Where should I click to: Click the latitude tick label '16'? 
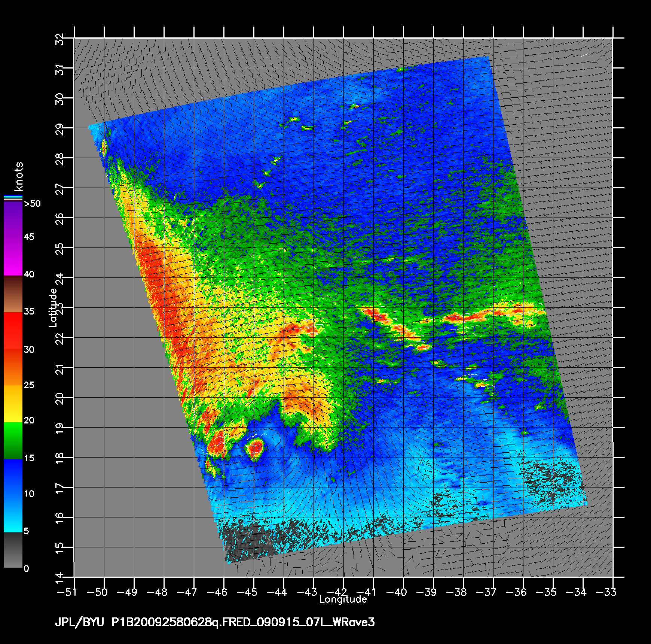(60, 519)
